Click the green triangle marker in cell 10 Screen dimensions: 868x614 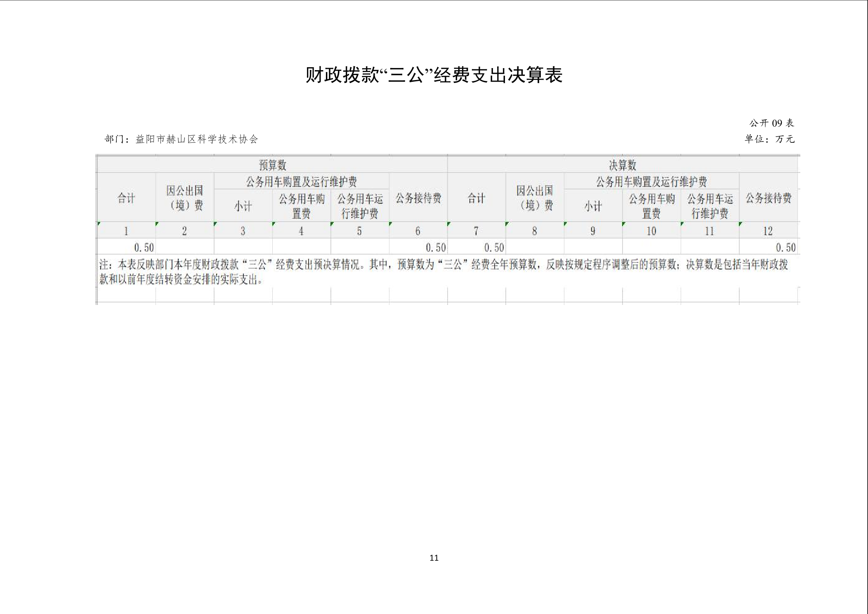tap(624, 224)
